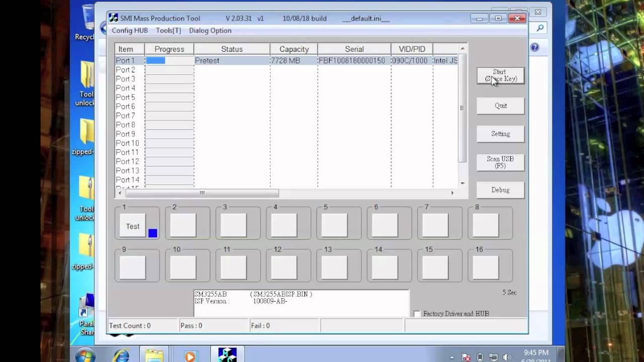Image resolution: width=644 pixels, height=362 pixels.
Task: Click the SMI Mass Production Tool title icon
Action: coord(114,18)
